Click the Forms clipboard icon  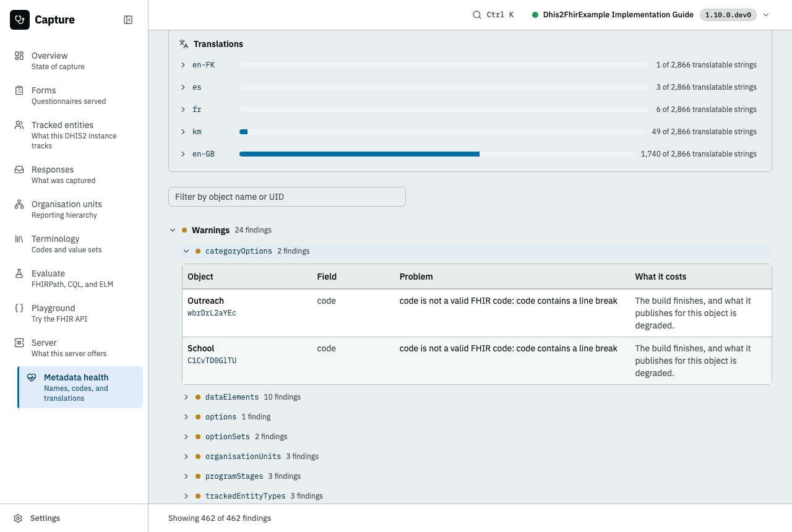pyautogui.click(x=19, y=90)
